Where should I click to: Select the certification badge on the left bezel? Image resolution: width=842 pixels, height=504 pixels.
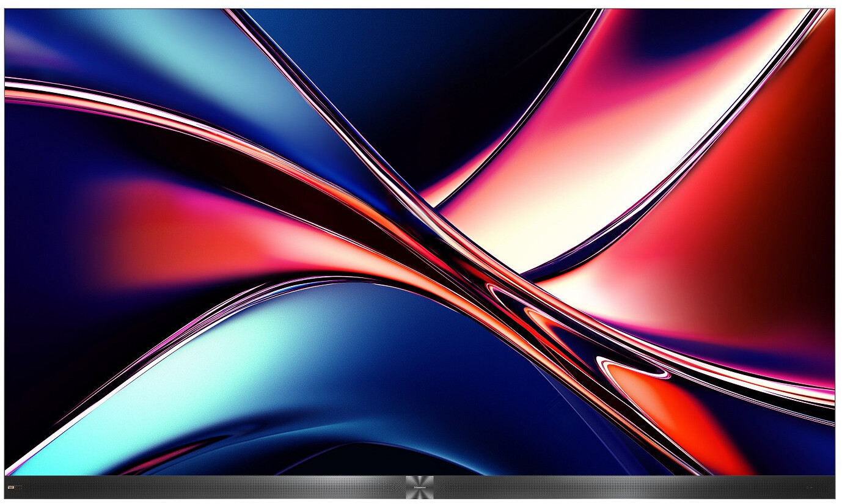click(13, 487)
